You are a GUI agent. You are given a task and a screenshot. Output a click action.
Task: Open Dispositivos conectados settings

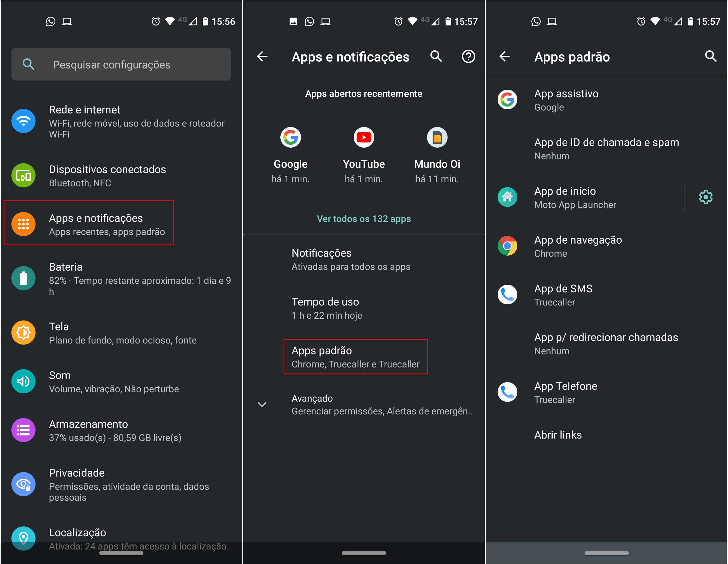[x=121, y=175]
